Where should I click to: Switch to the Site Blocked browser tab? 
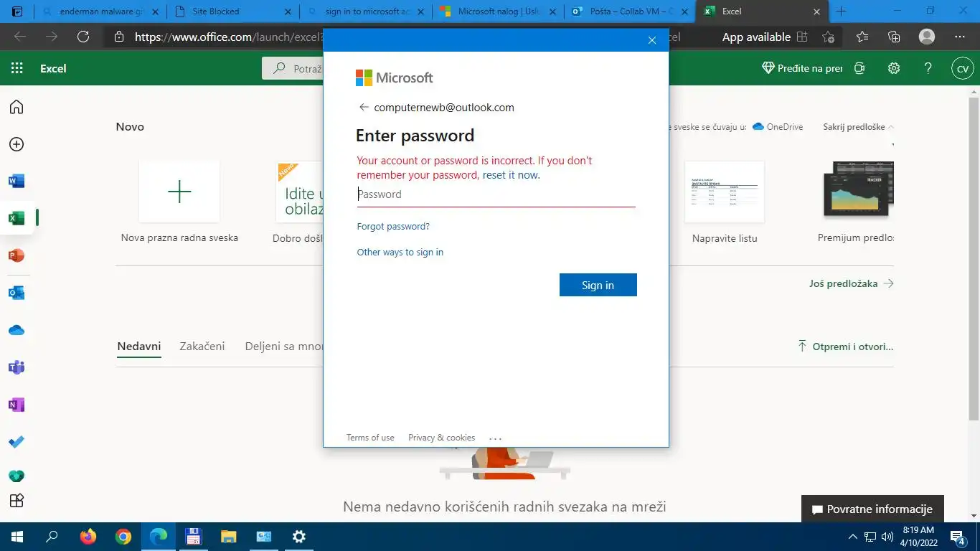click(x=232, y=11)
